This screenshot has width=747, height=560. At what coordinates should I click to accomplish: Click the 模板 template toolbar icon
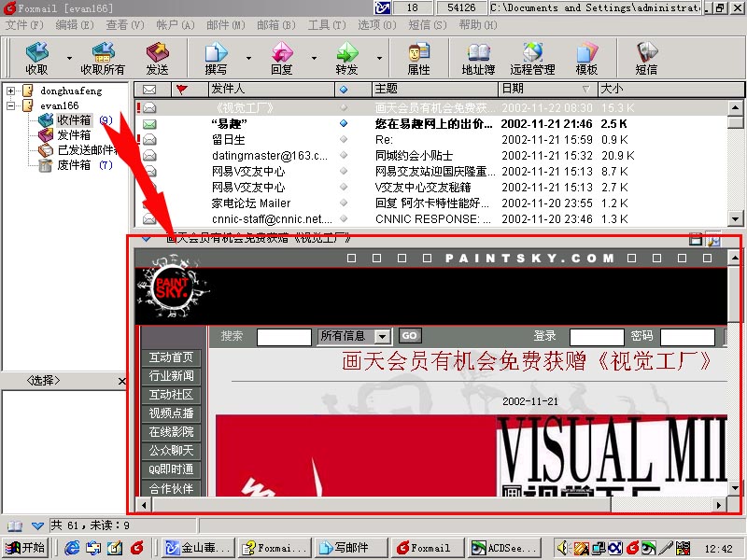click(x=586, y=52)
